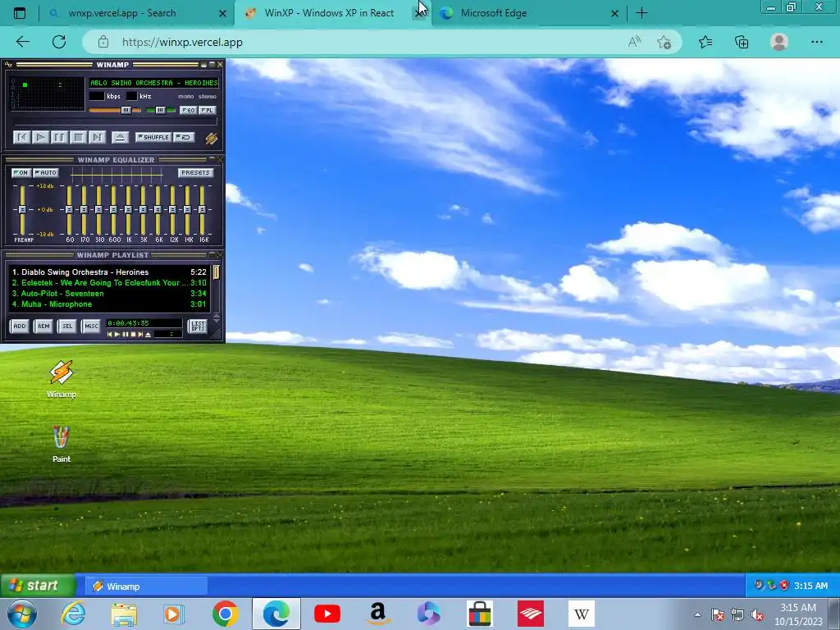Toggle the PL playlist window button
This screenshot has height=630, width=840.
coord(208,110)
